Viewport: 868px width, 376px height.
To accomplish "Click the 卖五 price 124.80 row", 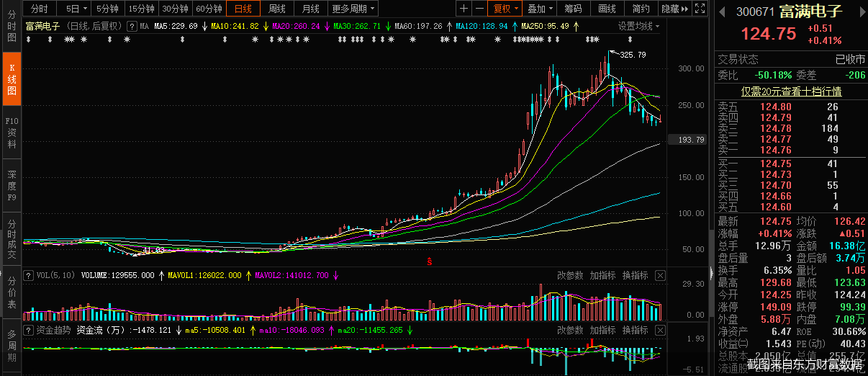I will point(790,107).
